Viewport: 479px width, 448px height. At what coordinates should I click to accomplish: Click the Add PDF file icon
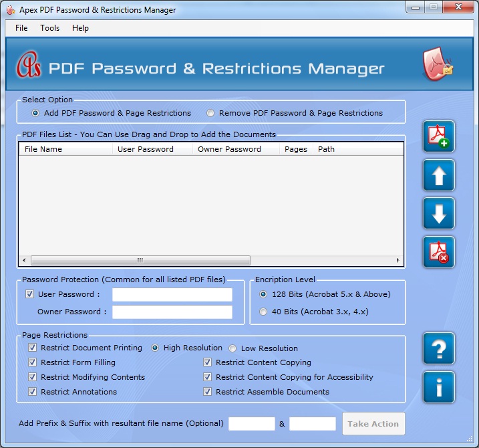(439, 136)
